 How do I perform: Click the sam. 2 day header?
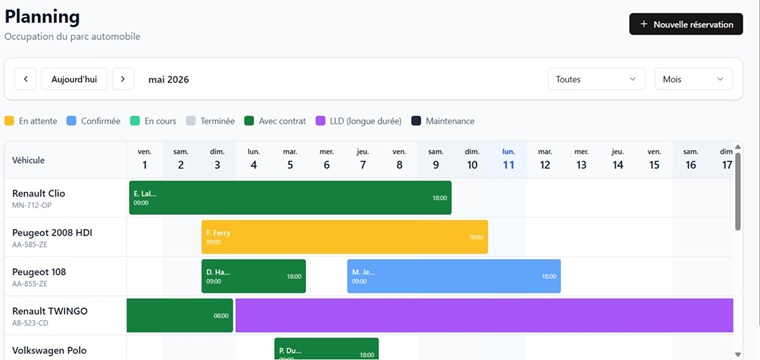(181, 159)
